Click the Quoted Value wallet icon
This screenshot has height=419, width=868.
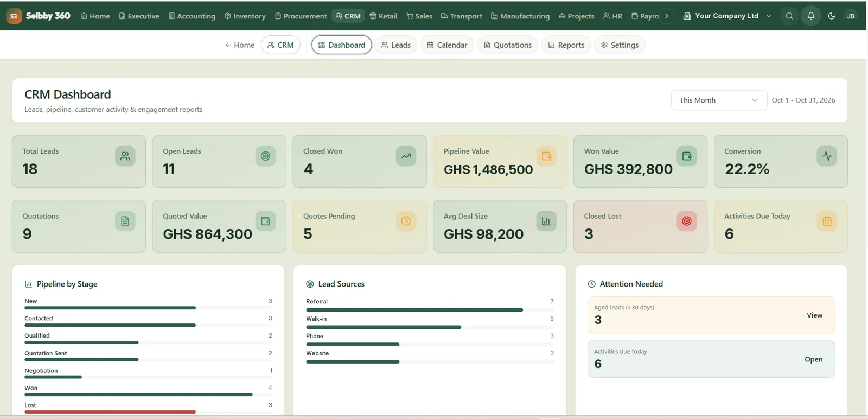[x=266, y=221]
